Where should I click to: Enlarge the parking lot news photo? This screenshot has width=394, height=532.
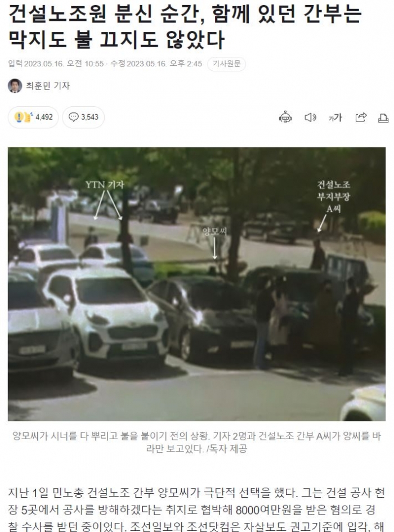[x=196, y=284]
